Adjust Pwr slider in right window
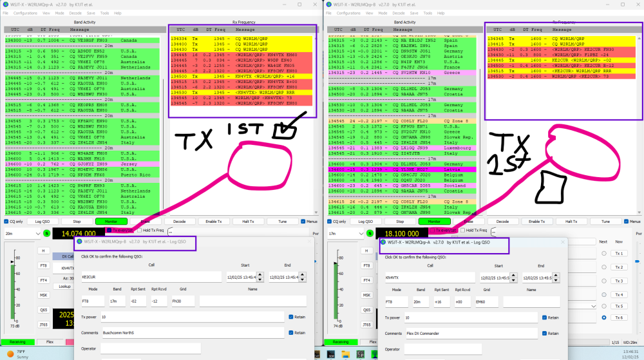644x360 pixels. point(638,261)
